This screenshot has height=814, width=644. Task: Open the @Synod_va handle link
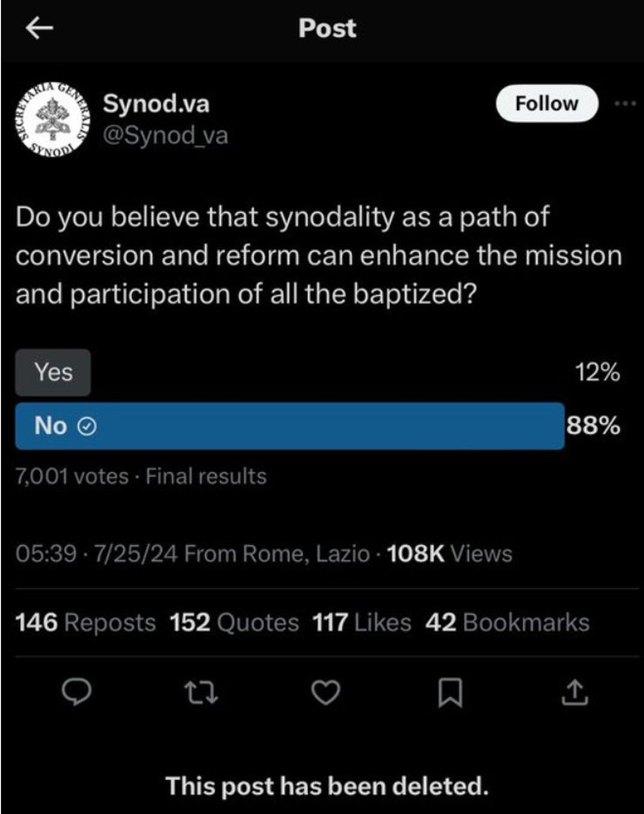(x=165, y=136)
